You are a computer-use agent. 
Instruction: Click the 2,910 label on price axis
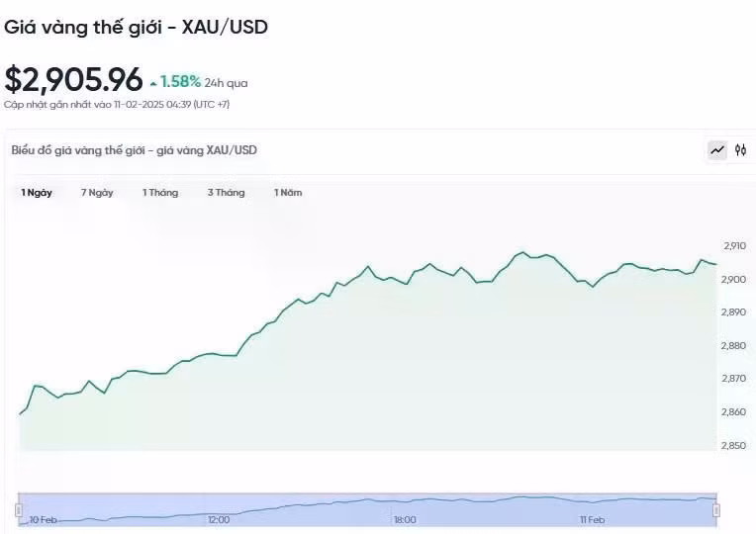(734, 245)
